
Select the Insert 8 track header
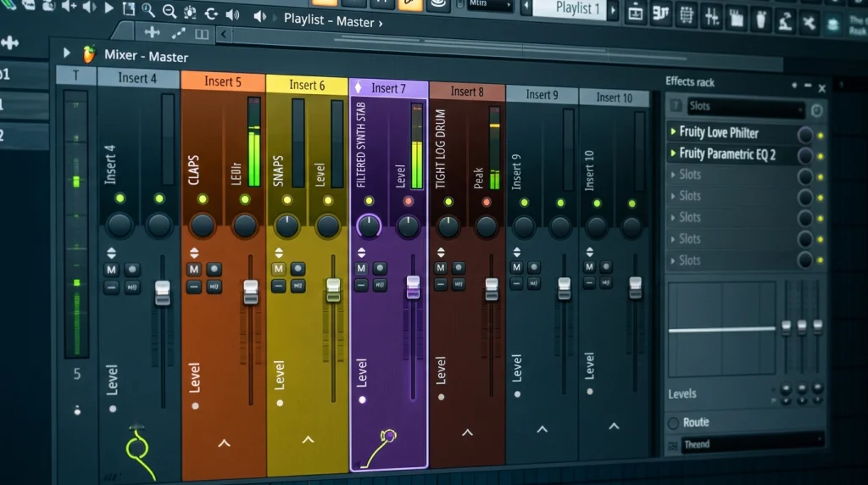[467, 92]
